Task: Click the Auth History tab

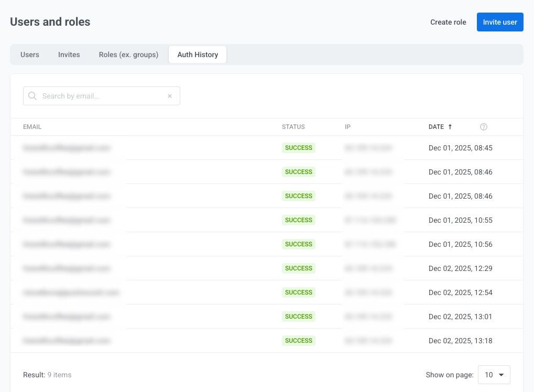Action: pyautogui.click(x=198, y=55)
